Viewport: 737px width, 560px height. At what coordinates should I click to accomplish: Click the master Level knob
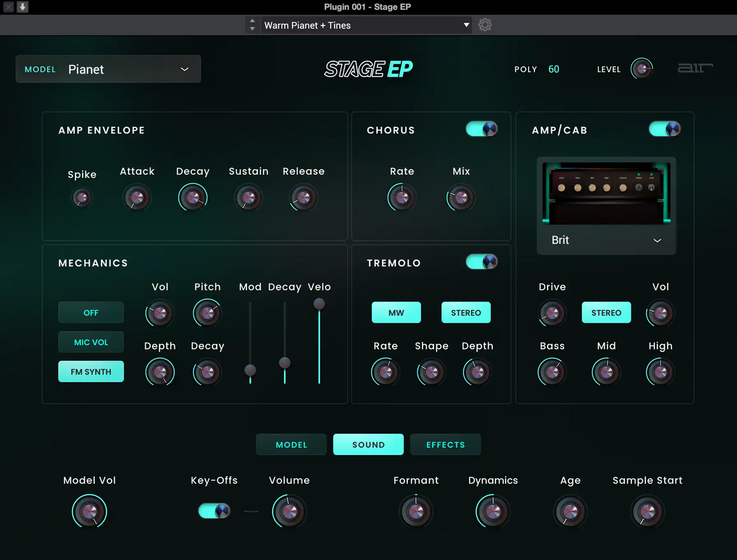coord(642,69)
